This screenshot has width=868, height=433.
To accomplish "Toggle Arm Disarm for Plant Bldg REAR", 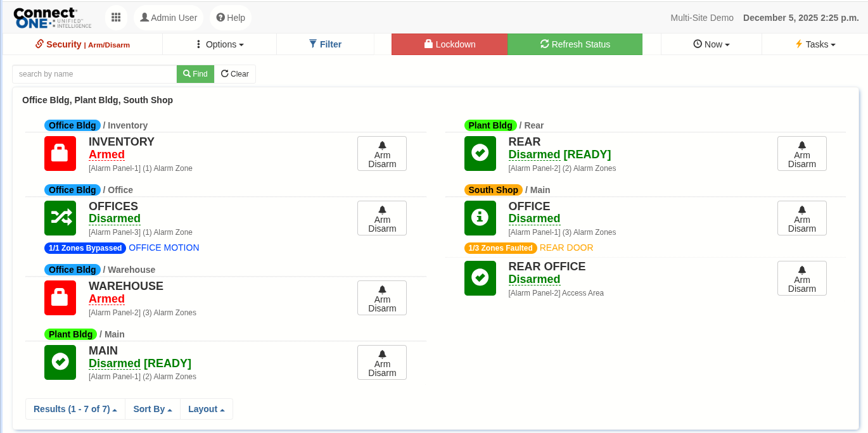I will [x=801, y=154].
